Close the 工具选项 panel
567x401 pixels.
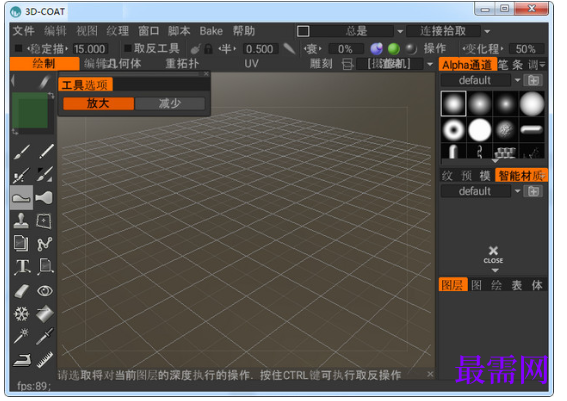[x=206, y=74]
